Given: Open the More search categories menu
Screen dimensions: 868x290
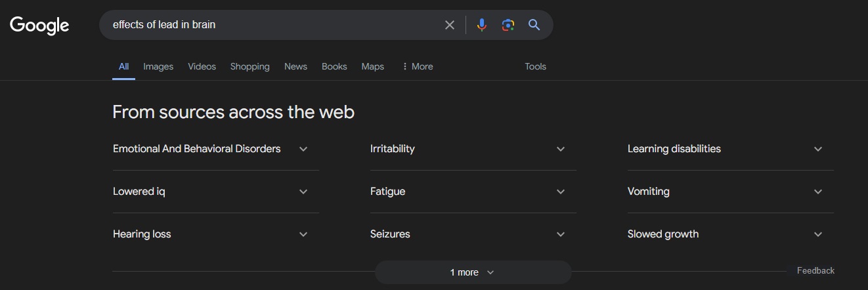Looking at the screenshot, I should click(x=417, y=66).
